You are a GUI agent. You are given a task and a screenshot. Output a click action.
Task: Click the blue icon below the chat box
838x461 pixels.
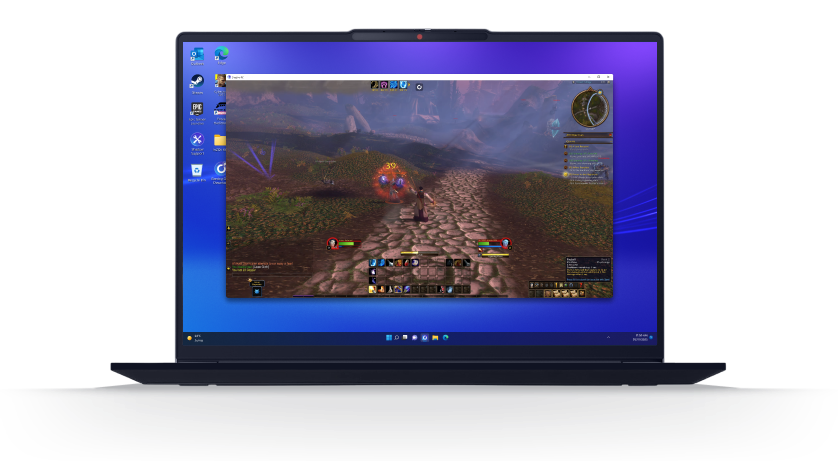(257, 292)
